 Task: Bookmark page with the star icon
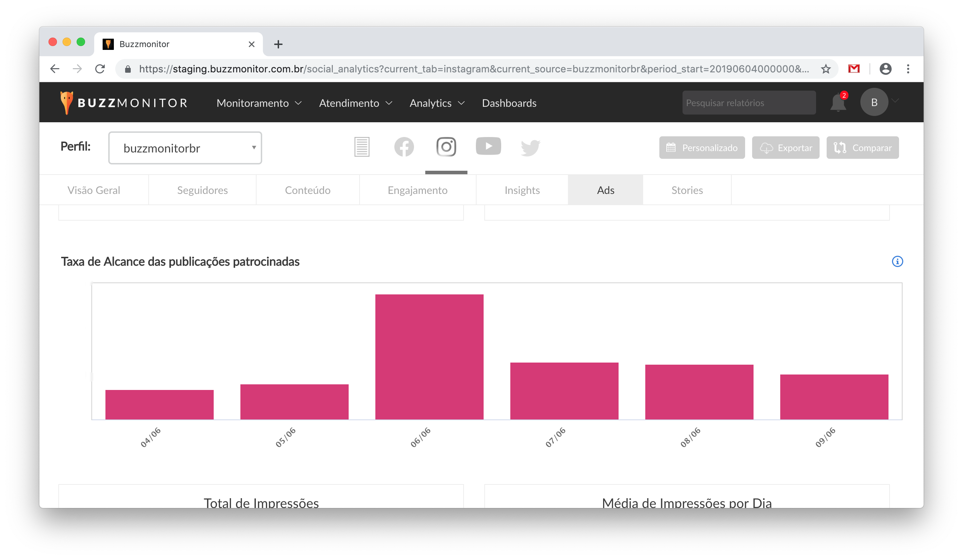tap(826, 69)
